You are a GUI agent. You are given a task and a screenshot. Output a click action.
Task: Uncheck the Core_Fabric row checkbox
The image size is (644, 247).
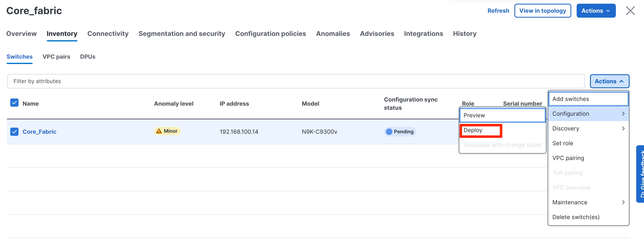click(x=14, y=132)
